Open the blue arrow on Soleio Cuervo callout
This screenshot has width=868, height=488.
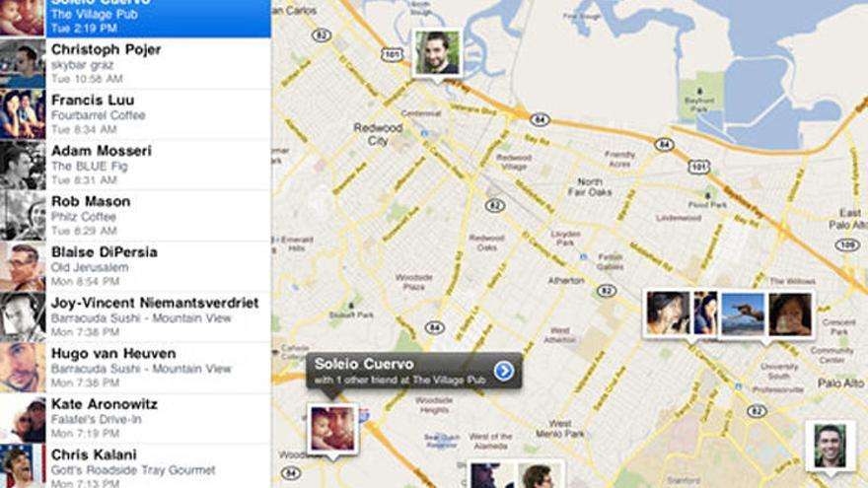[504, 371]
